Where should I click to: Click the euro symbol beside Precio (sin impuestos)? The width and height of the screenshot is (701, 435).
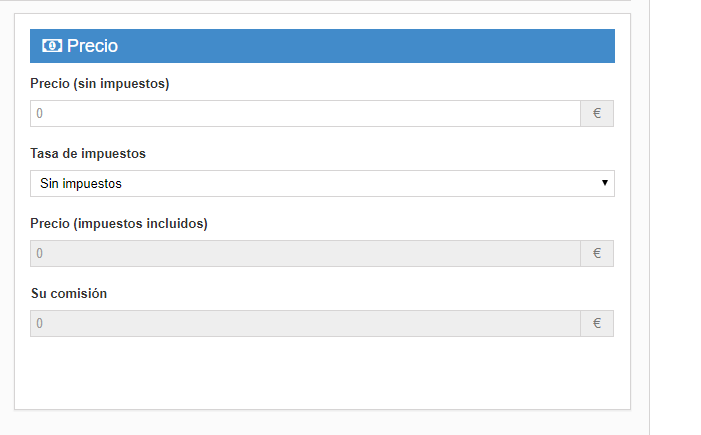click(597, 114)
